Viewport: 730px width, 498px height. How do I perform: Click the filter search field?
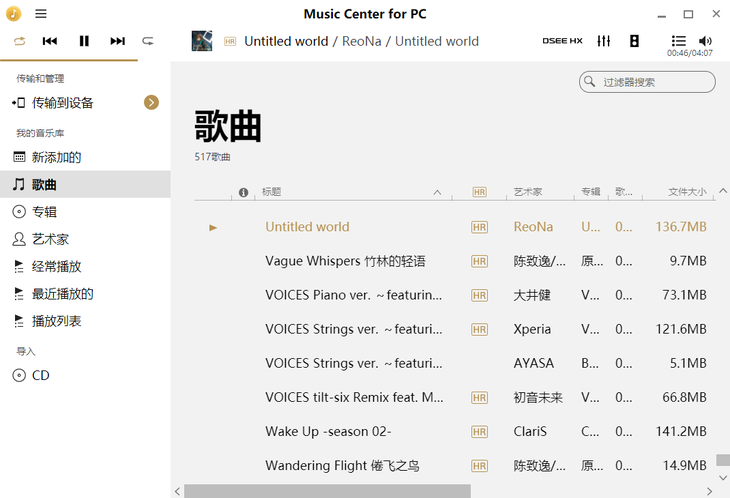(647, 82)
